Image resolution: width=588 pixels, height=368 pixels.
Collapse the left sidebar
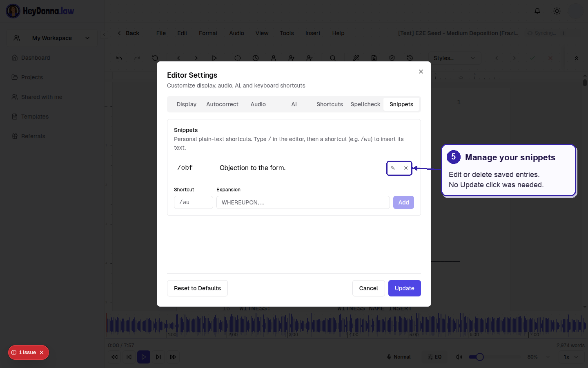click(x=104, y=35)
